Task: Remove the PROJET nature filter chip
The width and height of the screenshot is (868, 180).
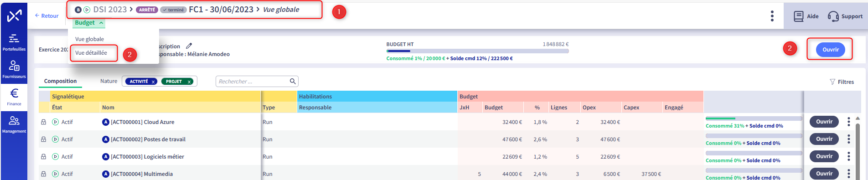Action: (x=189, y=82)
